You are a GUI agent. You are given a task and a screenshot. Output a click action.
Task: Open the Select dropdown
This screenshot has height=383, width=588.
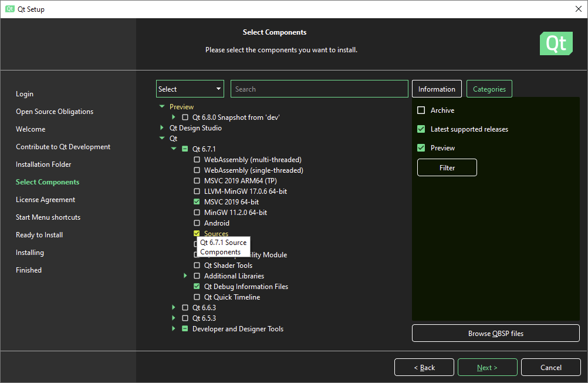coord(190,89)
